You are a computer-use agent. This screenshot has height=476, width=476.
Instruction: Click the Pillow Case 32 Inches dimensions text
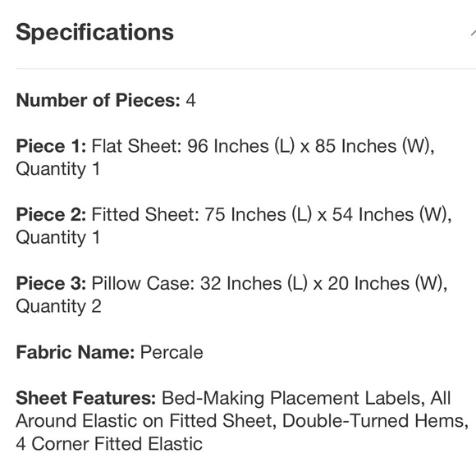pos(269,283)
